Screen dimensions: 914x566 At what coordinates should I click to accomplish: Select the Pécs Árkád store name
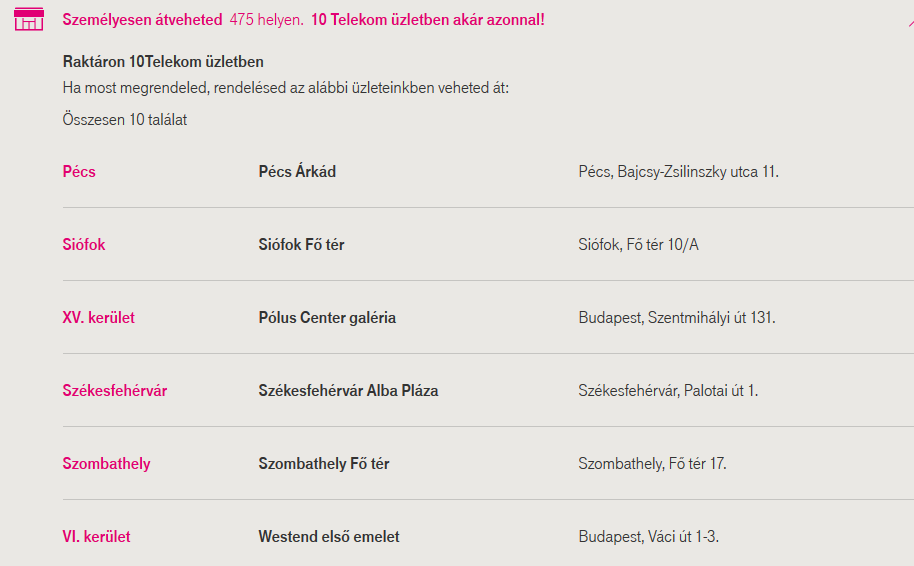[297, 171]
